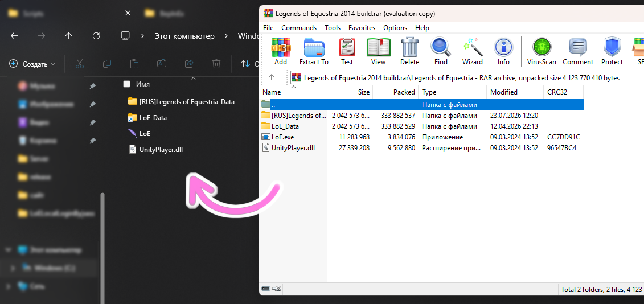Open the View tool in WinRAR
The height and width of the screenshot is (304, 644).
(x=378, y=51)
